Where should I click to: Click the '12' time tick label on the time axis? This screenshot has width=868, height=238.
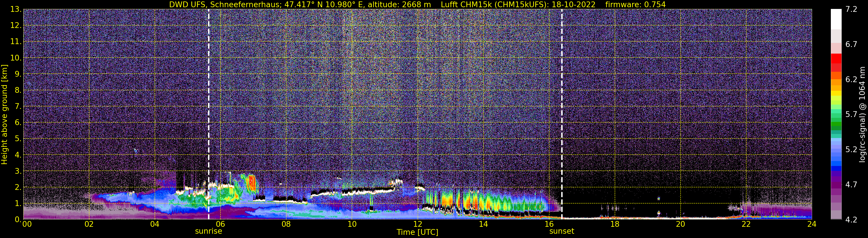417,224
